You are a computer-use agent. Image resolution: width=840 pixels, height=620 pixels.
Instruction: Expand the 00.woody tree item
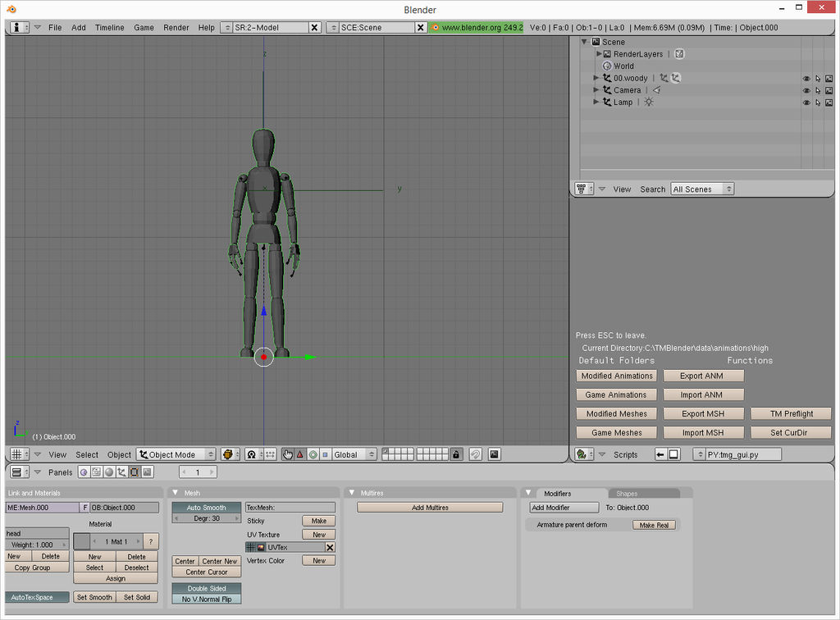point(596,78)
